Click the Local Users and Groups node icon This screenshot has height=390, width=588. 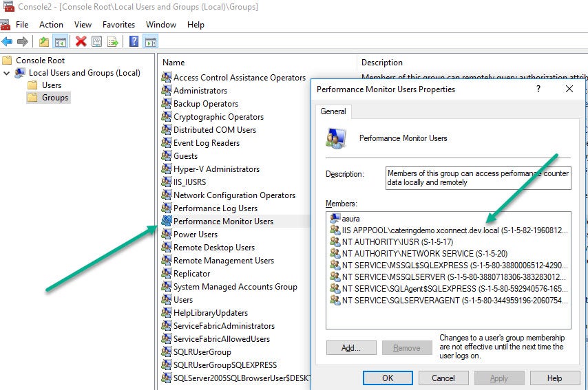point(20,73)
